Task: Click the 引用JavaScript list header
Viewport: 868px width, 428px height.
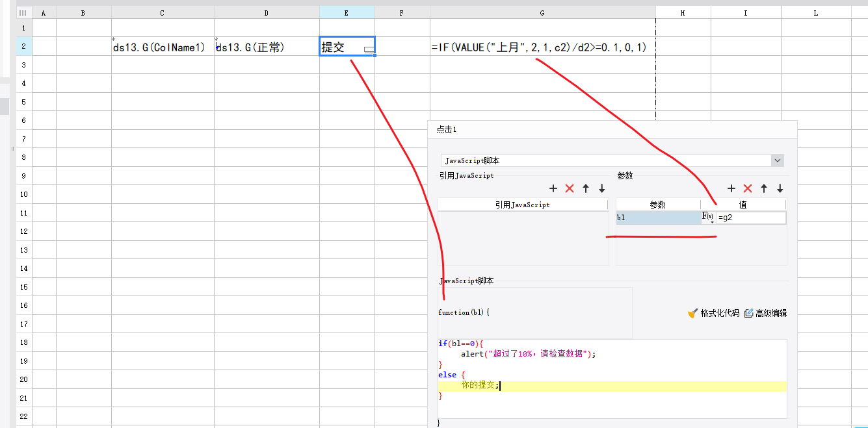Action: coord(523,205)
